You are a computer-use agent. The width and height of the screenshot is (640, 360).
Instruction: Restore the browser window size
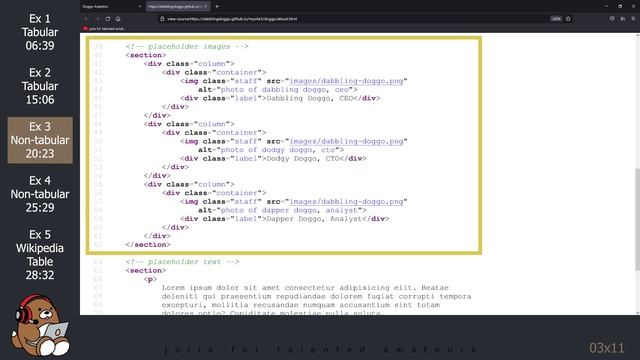(620, 7)
